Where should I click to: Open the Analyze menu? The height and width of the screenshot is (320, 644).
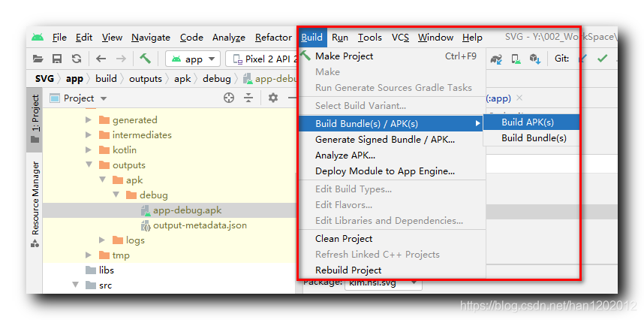[x=229, y=38]
